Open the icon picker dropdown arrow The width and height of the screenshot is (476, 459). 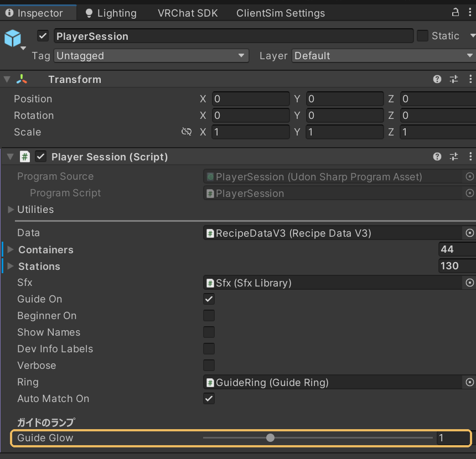pyautogui.click(x=23, y=48)
